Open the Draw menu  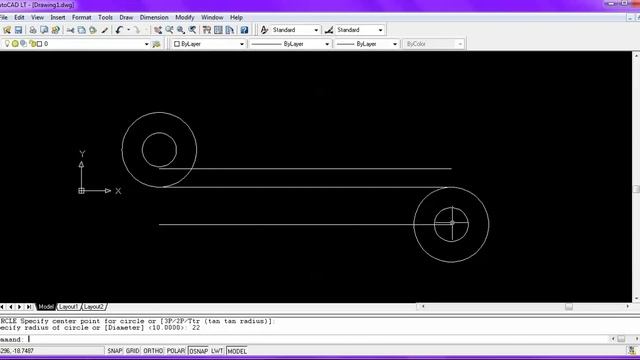pos(126,18)
